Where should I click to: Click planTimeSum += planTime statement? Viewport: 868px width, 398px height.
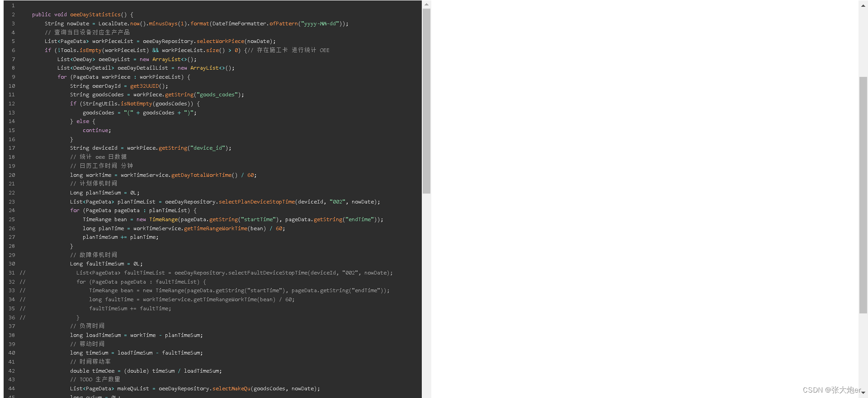tap(120, 237)
